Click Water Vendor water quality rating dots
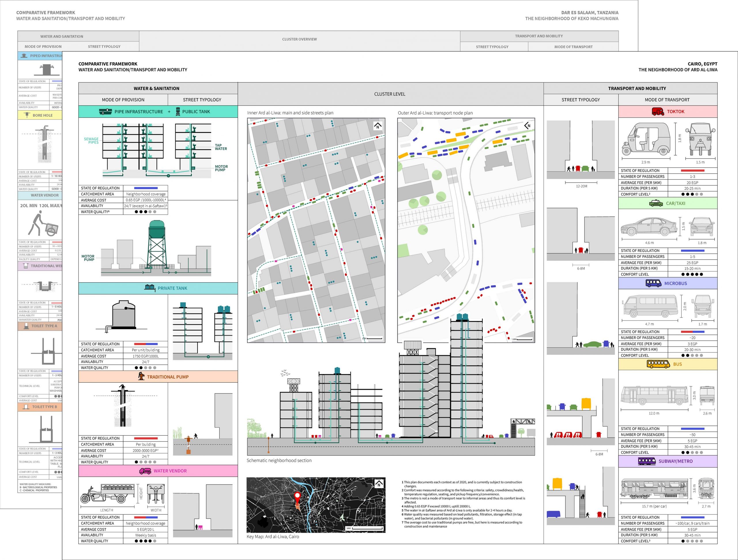This screenshot has height=560, width=738. pyautogui.click(x=146, y=541)
